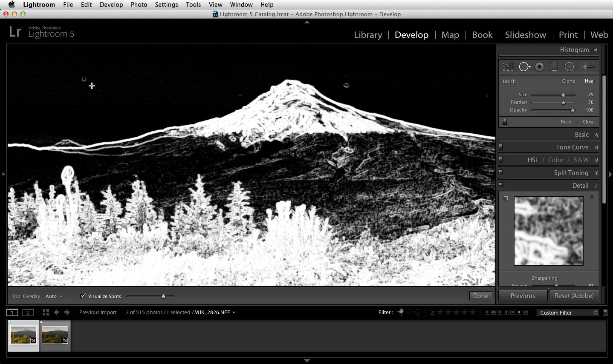This screenshot has width=613, height=364.
Task: Toggle the Split Toning panel switch
Action: pyautogui.click(x=501, y=173)
